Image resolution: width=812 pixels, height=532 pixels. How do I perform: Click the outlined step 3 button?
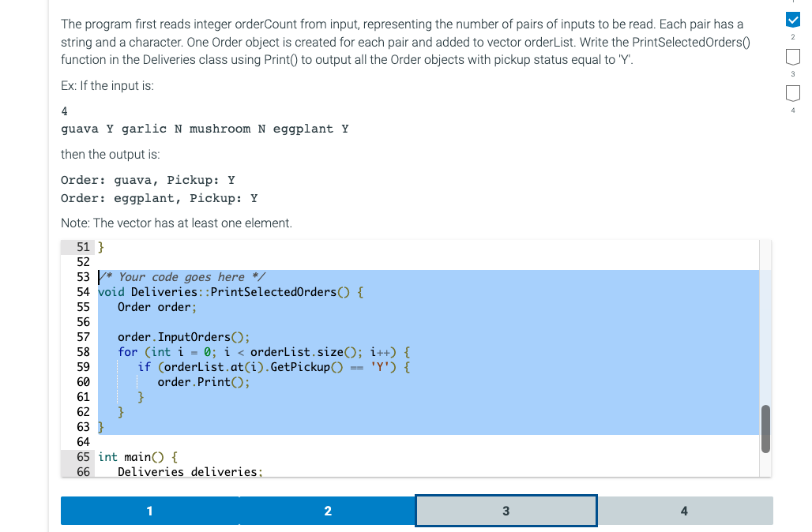(x=506, y=511)
